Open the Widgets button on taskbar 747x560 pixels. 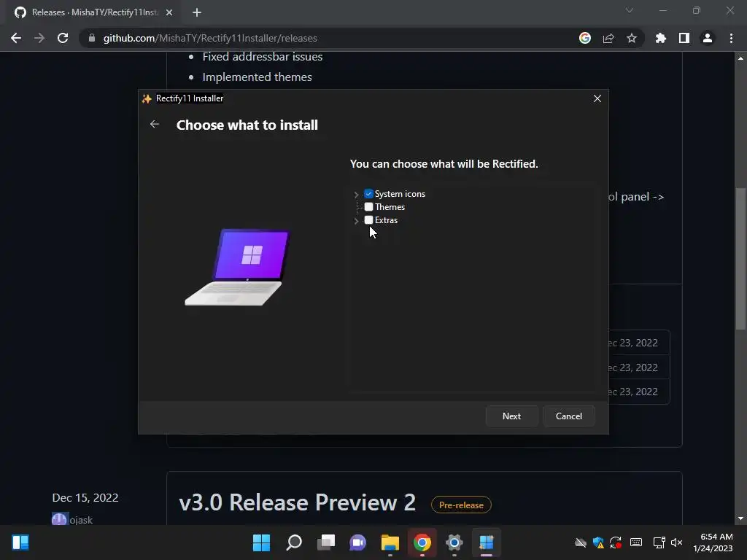20,542
